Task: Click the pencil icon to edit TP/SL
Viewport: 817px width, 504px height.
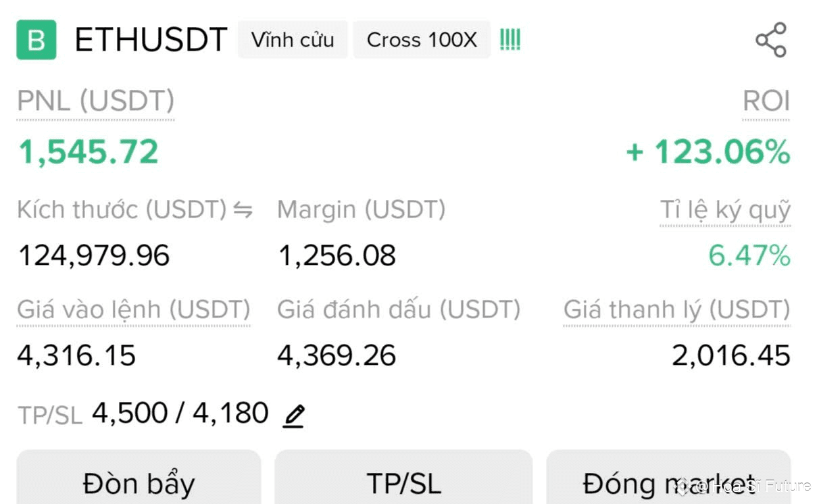Action: (294, 414)
